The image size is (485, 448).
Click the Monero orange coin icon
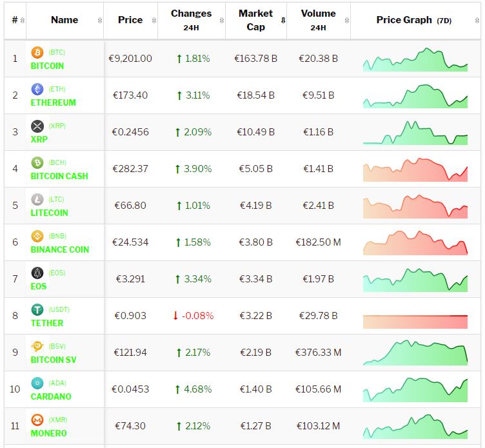tap(37, 420)
